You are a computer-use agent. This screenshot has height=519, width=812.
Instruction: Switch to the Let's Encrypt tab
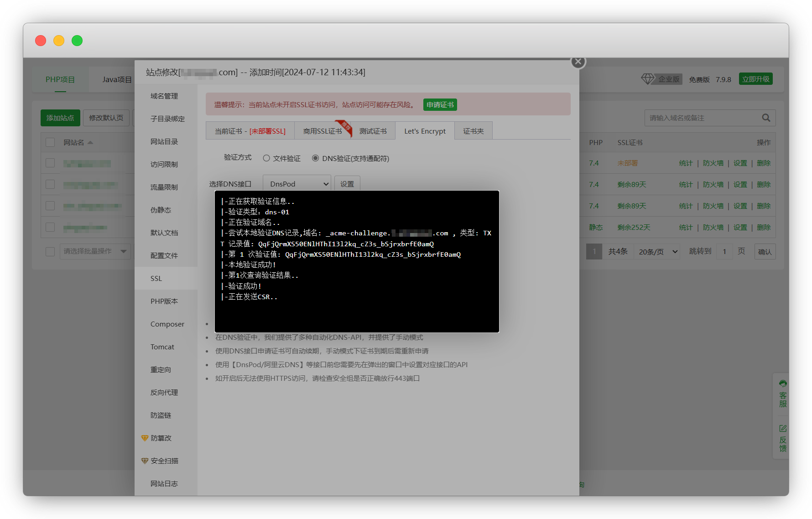(425, 131)
